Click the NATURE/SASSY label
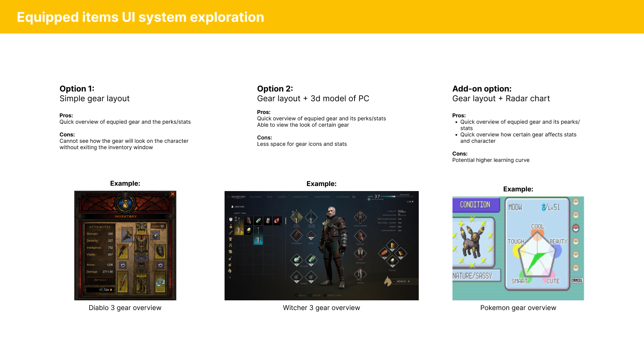Screen dimensions: 644x362 coord(473,276)
